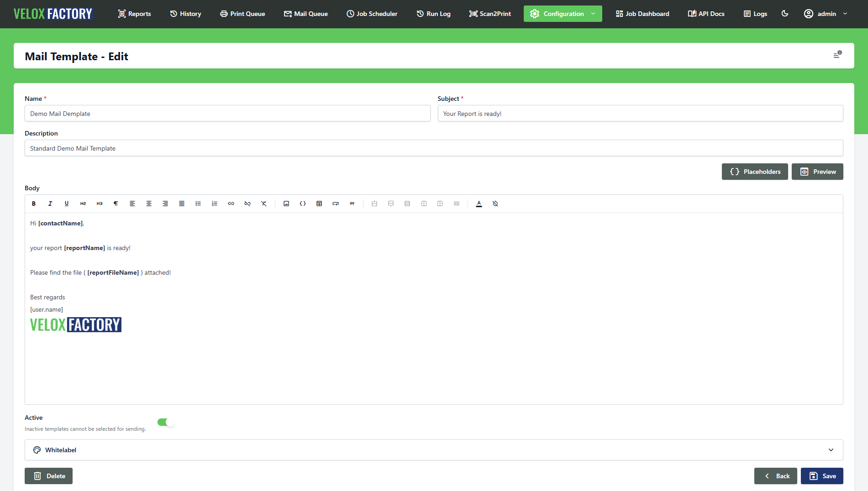The height and width of the screenshot is (491, 868).
Task: Apply H3 heading style
Action: (x=100, y=204)
